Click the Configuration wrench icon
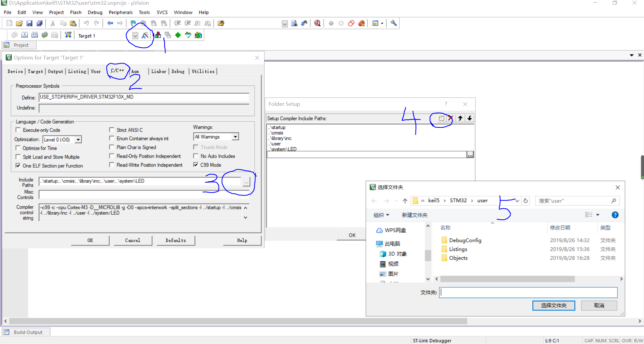This screenshot has height=344, width=644. (394, 23)
